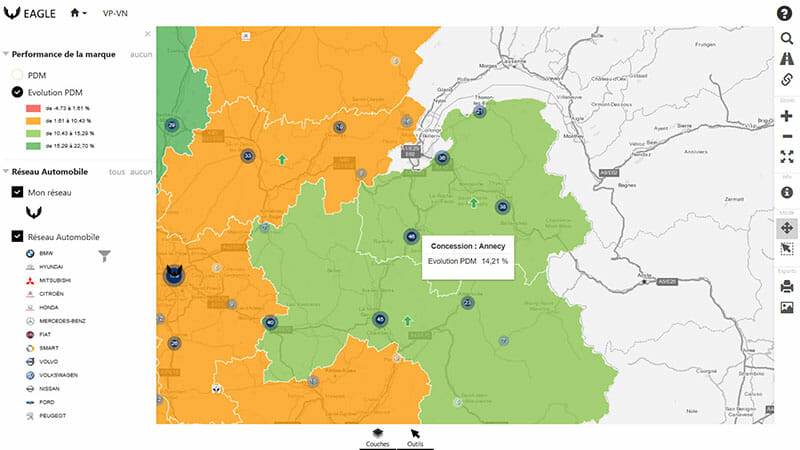Click the Smart brand logo

tap(30, 348)
